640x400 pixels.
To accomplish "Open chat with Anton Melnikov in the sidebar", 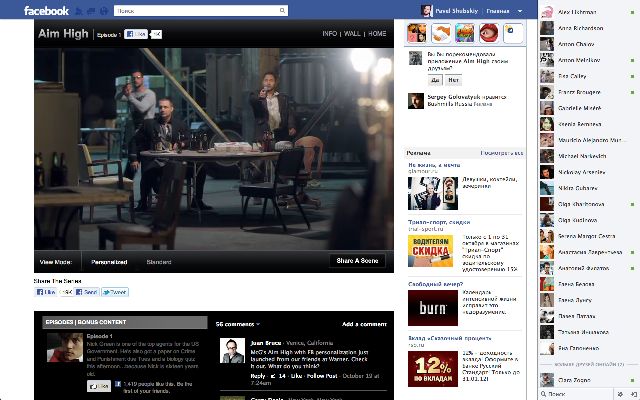I will click(588, 60).
